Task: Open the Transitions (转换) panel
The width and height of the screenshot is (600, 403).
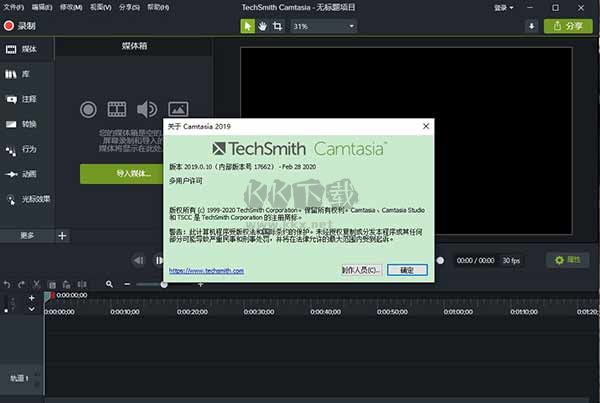Action: pos(22,124)
